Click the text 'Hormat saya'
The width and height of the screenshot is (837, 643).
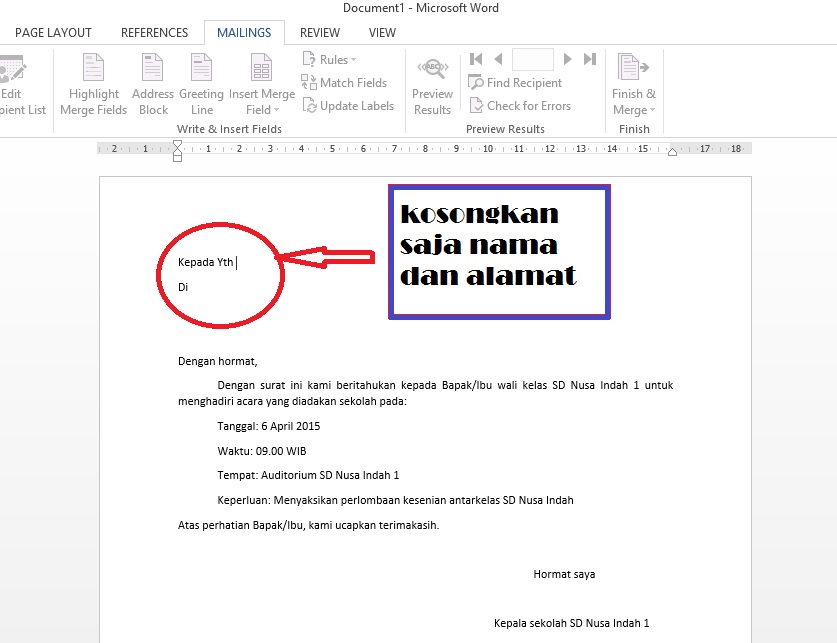point(564,574)
